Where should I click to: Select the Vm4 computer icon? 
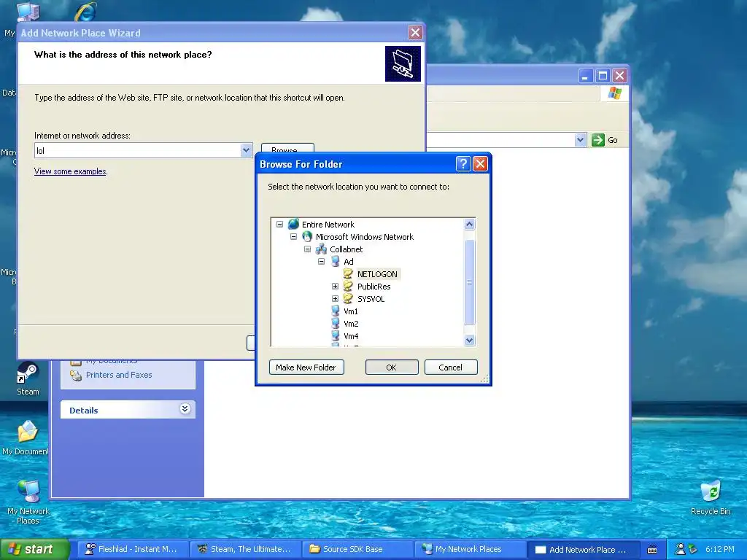[335, 335]
